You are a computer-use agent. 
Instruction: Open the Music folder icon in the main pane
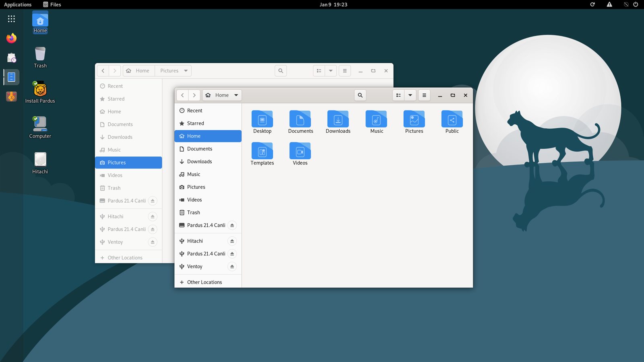pos(376,121)
